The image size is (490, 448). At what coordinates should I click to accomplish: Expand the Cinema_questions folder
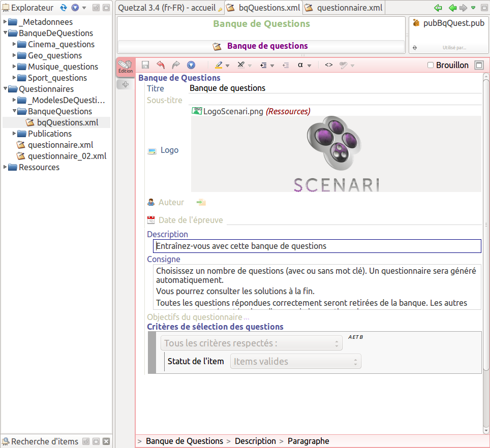click(14, 44)
